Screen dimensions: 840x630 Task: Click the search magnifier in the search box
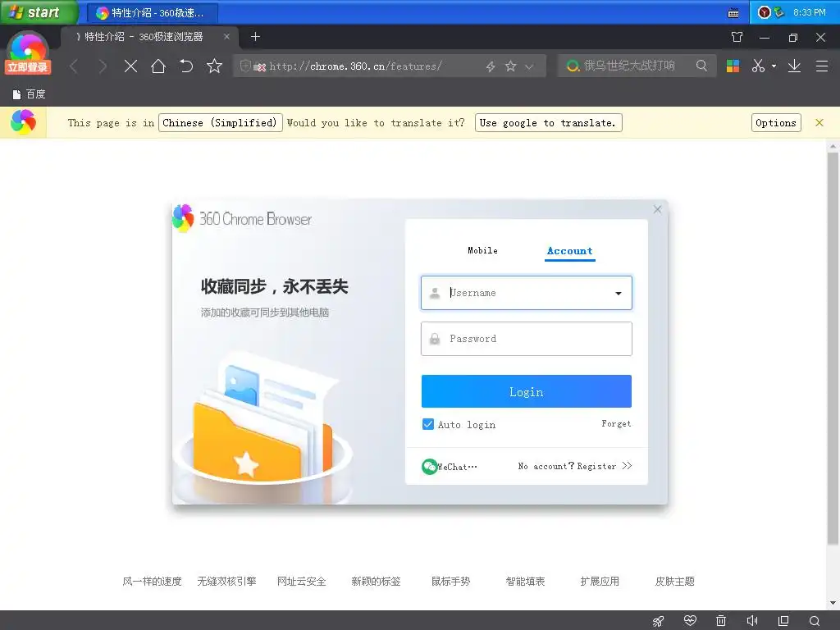coord(701,66)
